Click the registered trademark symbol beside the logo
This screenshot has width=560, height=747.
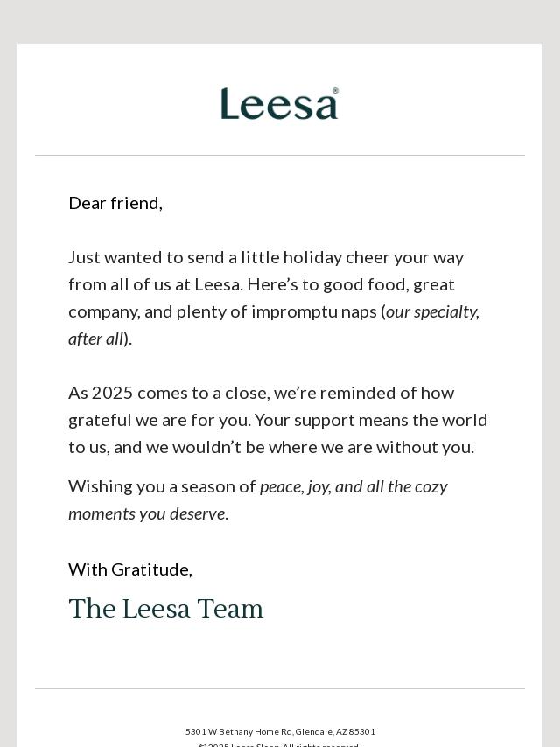[x=335, y=90]
